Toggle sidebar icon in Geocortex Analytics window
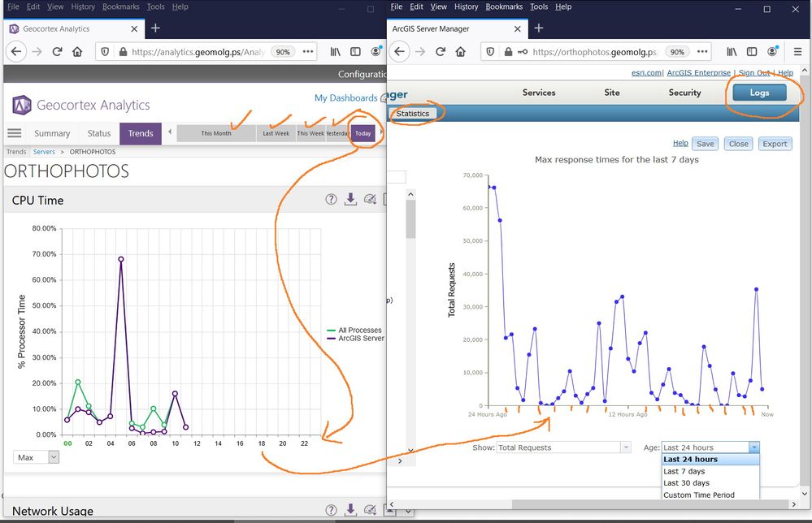 click(355, 52)
